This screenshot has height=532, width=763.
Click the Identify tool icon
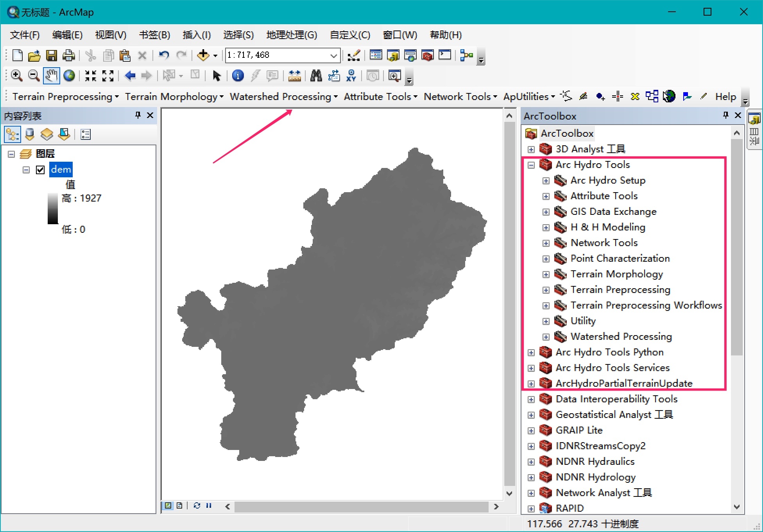pyautogui.click(x=238, y=76)
